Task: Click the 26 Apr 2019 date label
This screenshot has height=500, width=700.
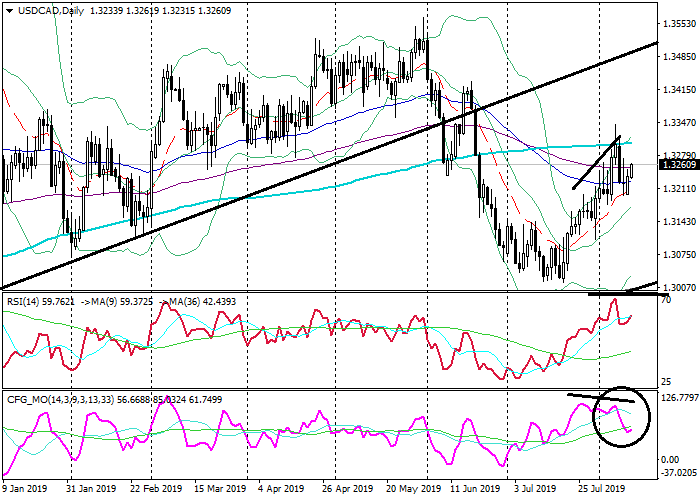Action: click(x=347, y=488)
